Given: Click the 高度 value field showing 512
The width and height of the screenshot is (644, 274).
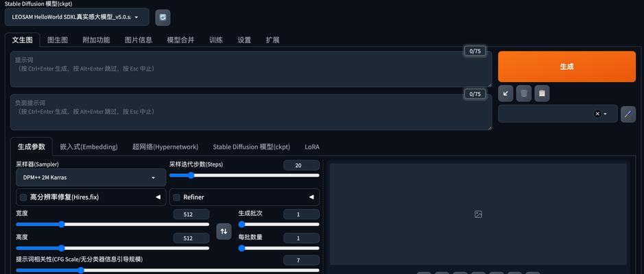Looking at the screenshot, I should click(191, 238).
